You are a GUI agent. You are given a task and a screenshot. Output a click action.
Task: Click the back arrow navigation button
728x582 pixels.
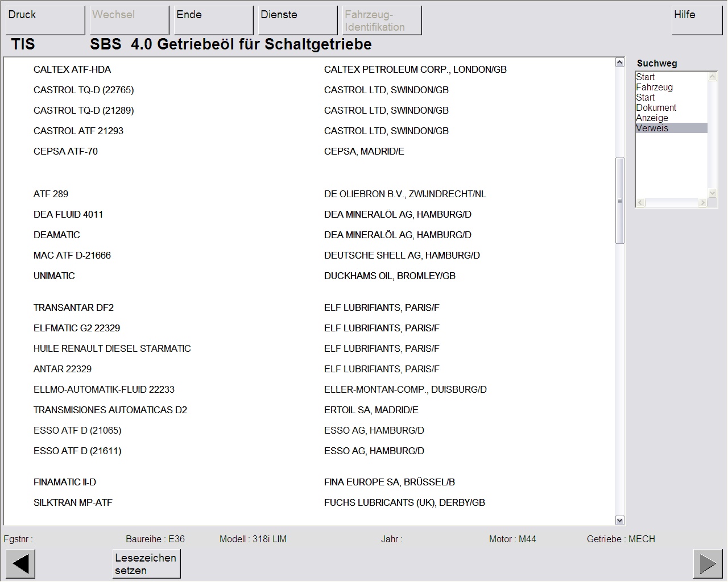[x=20, y=564]
